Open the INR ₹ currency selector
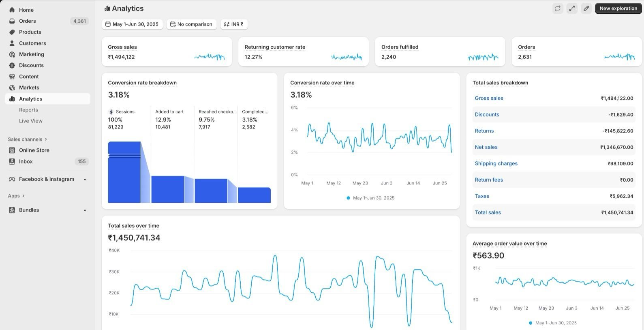Image resolution: width=644 pixels, height=330 pixels. coord(234,24)
